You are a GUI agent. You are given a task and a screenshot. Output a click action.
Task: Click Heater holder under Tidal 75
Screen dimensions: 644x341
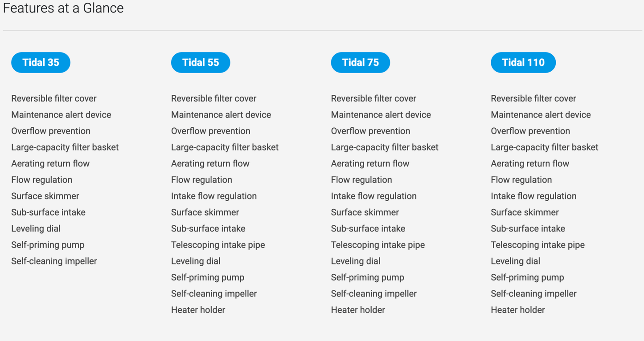[358, 310]
